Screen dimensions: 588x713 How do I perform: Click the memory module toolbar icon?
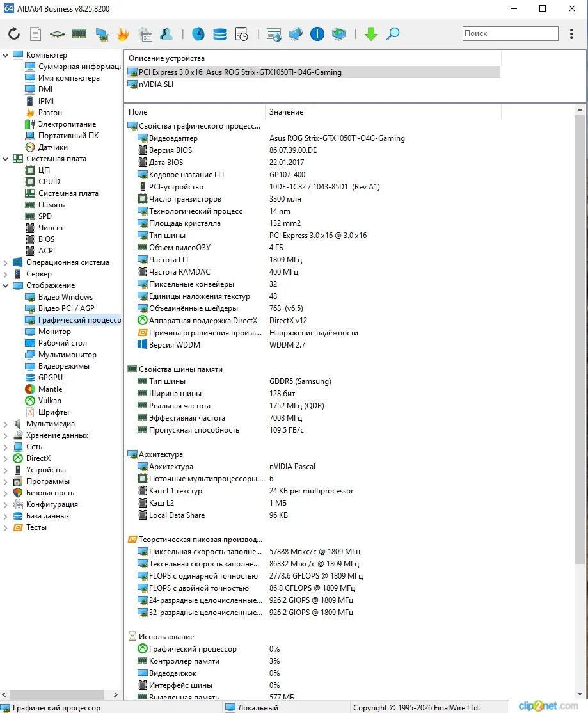coord(79,34)
